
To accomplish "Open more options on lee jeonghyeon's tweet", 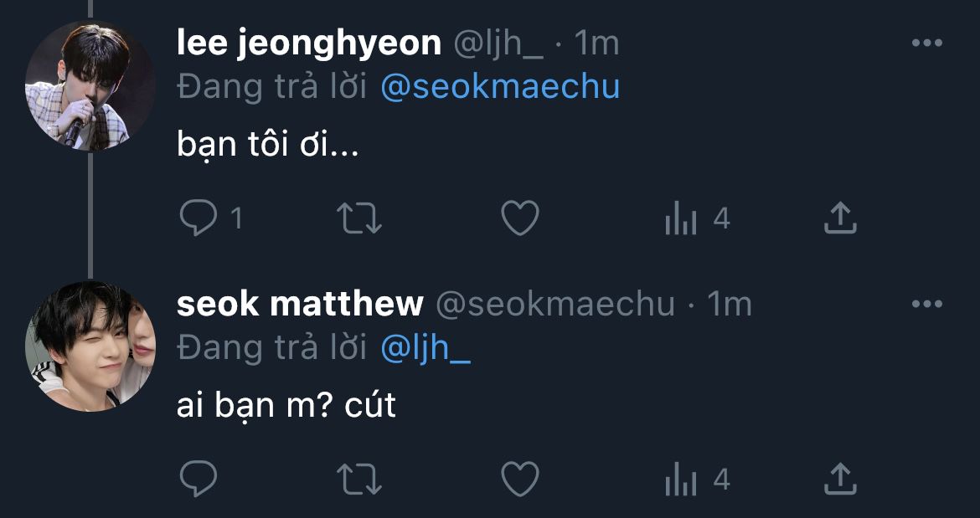I will click(x=926, y=44).
